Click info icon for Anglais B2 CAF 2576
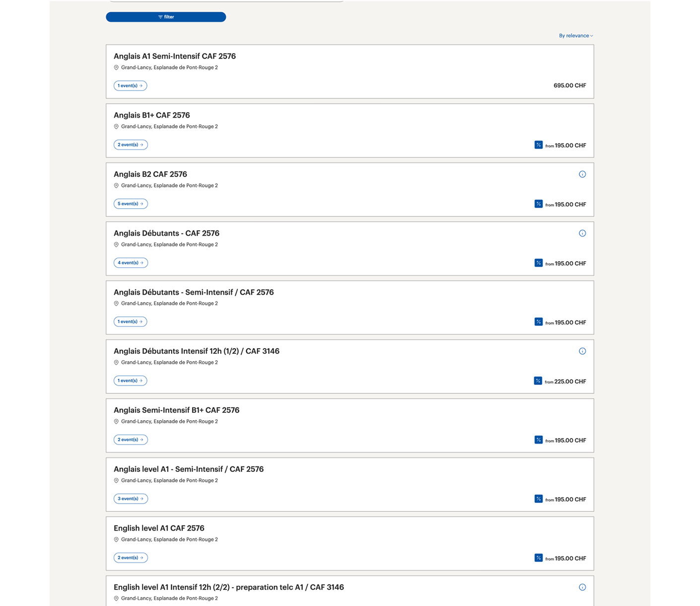This screenshot has height=606, width=700. pos(582,174)
